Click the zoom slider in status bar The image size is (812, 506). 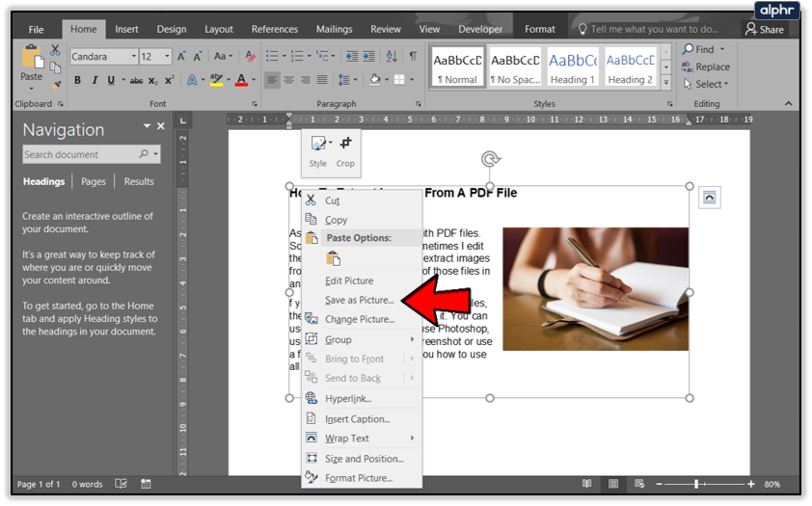[x=696, y=484]
